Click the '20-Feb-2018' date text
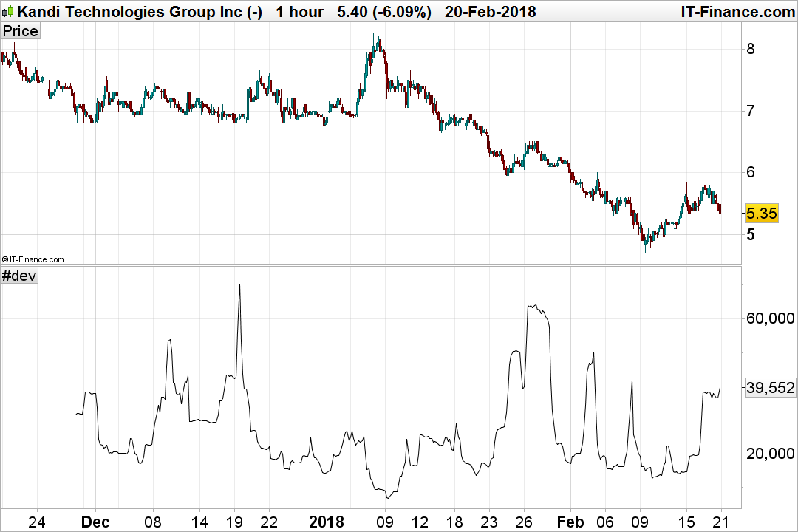The width and height of the screenshot is (798, 532). coord(490,11)
